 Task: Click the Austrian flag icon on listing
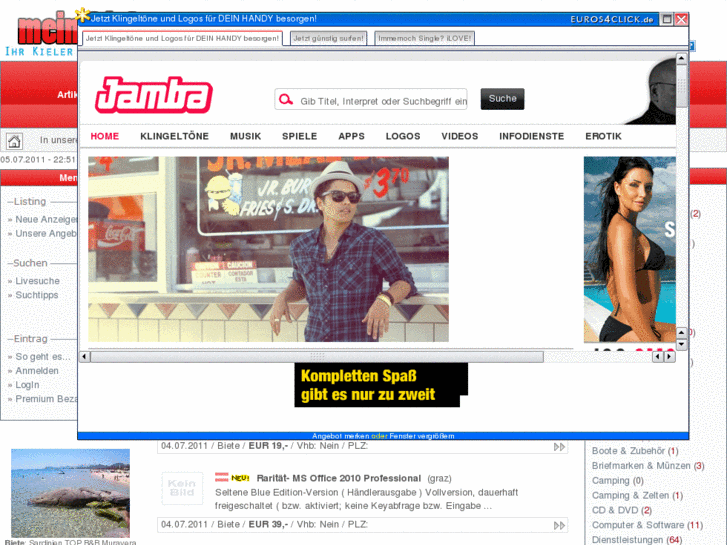tap(222, 477)
